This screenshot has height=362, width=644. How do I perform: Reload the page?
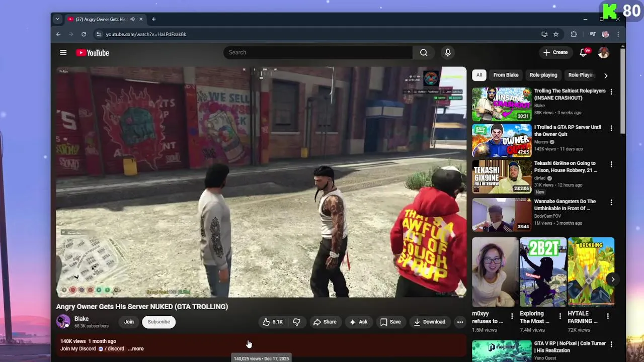[x=84, y=34]
